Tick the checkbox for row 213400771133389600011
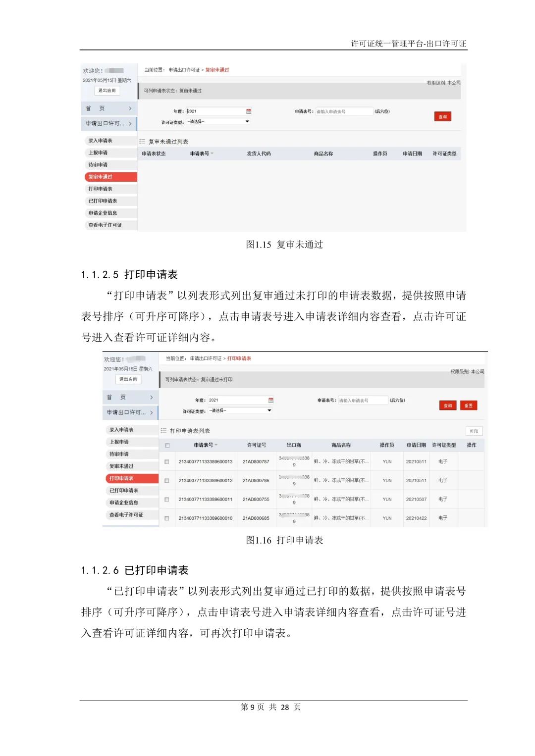Viewport: 535px width, 756px height. [x=167, y=500]
